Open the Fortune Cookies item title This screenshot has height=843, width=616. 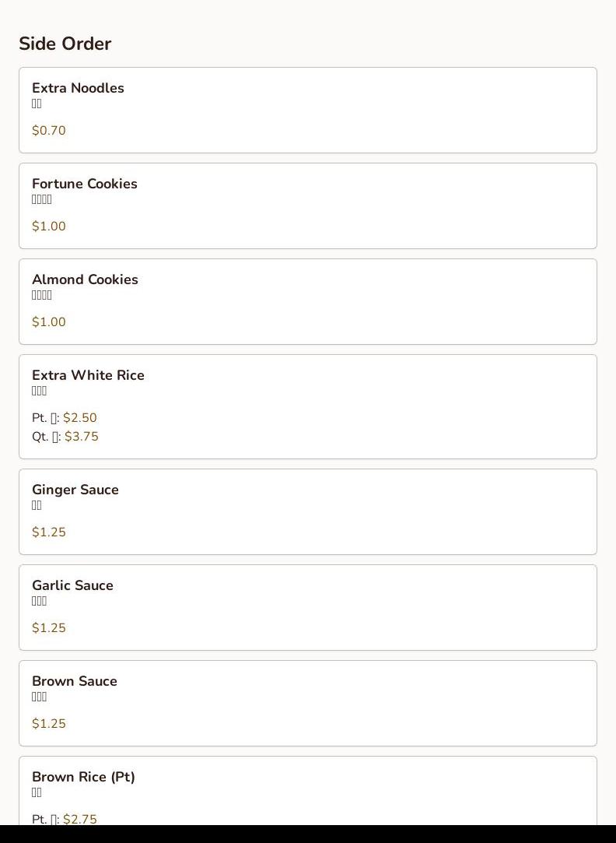(x=85, y=184)
